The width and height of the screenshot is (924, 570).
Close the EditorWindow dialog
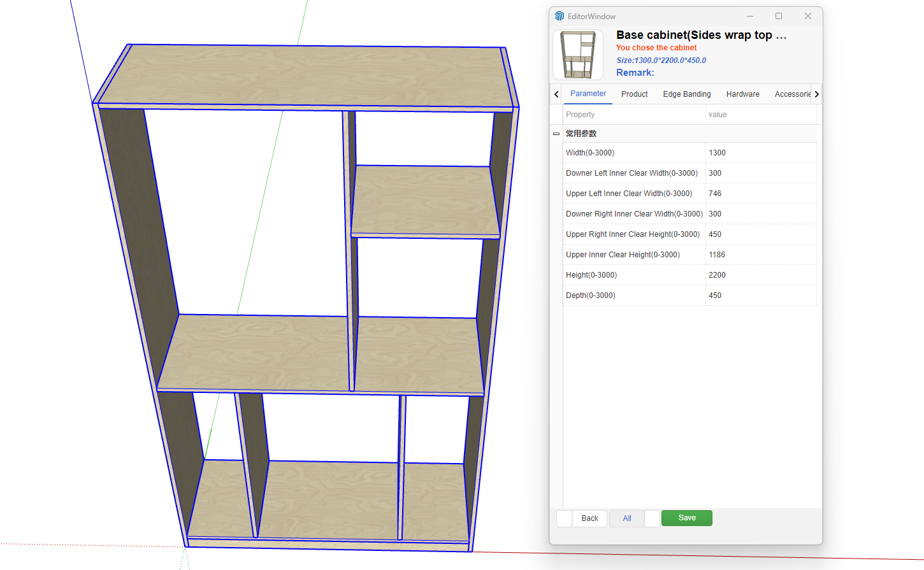point(807,16)
